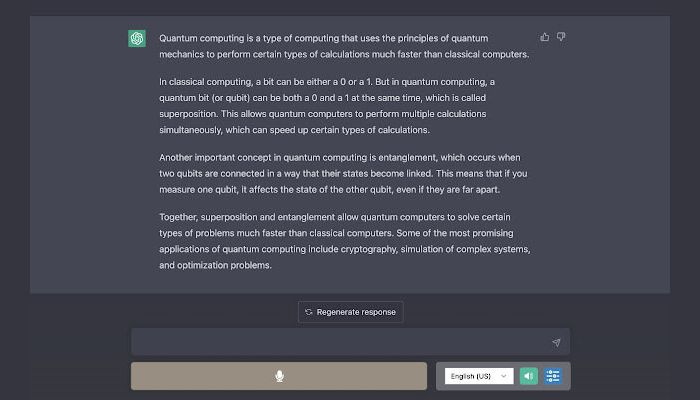Start voice input with the microphone icon
This screenshot has height=400, width=700.
280,376
